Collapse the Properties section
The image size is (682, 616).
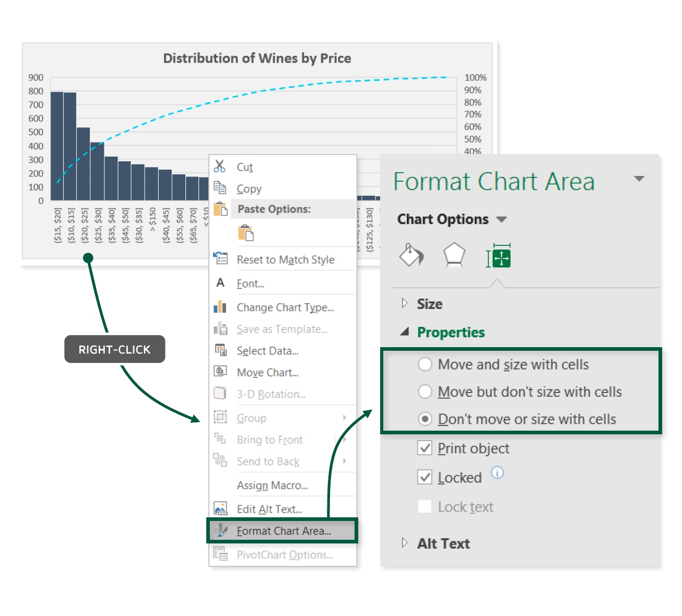click(x=405, y=332)
